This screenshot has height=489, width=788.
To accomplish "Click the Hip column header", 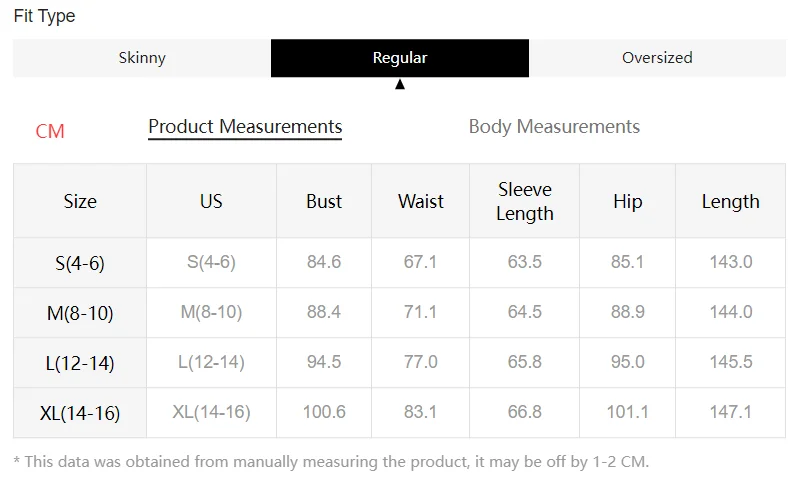I will (627, 201).
